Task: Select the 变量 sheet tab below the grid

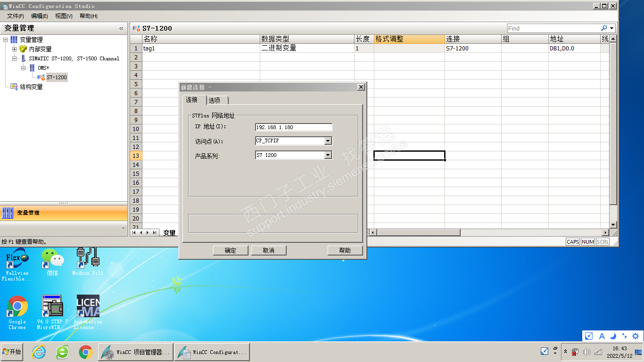Action: coord(169,232)
